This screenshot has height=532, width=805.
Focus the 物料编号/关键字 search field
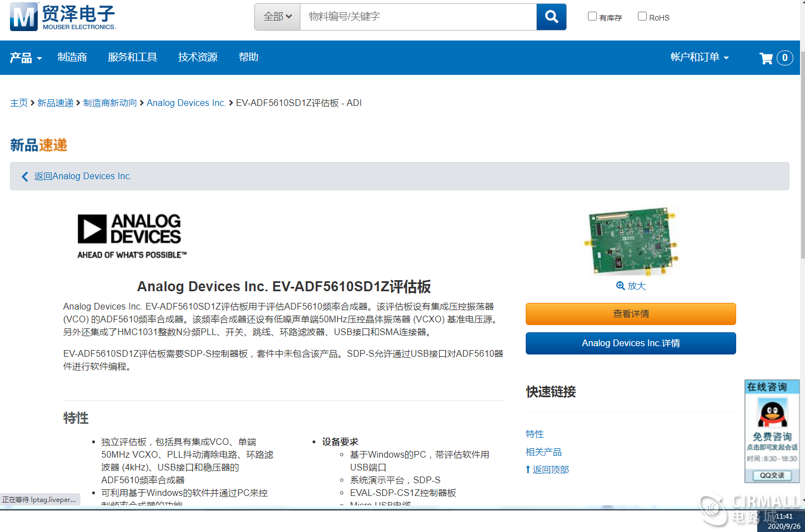click(x=418, y=17)
